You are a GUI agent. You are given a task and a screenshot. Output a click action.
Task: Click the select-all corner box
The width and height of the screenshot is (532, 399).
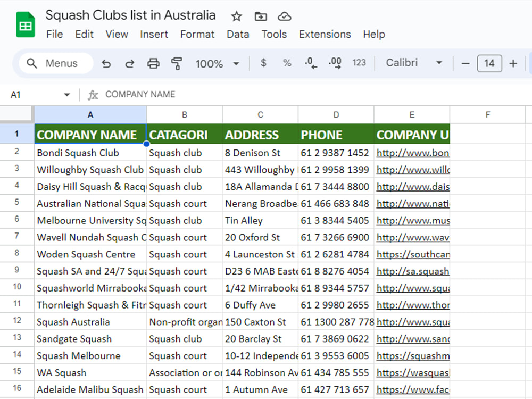[x=16, y=114]
